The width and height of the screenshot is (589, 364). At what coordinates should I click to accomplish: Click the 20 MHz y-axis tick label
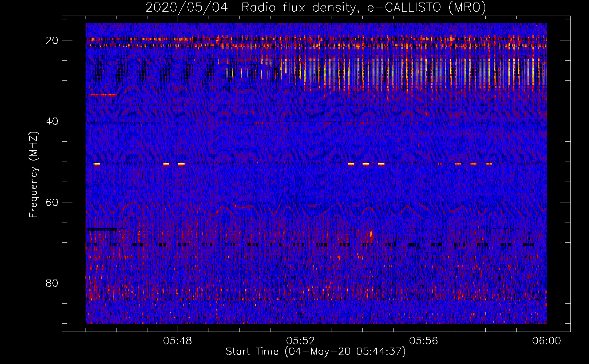(x=52, y=40)
